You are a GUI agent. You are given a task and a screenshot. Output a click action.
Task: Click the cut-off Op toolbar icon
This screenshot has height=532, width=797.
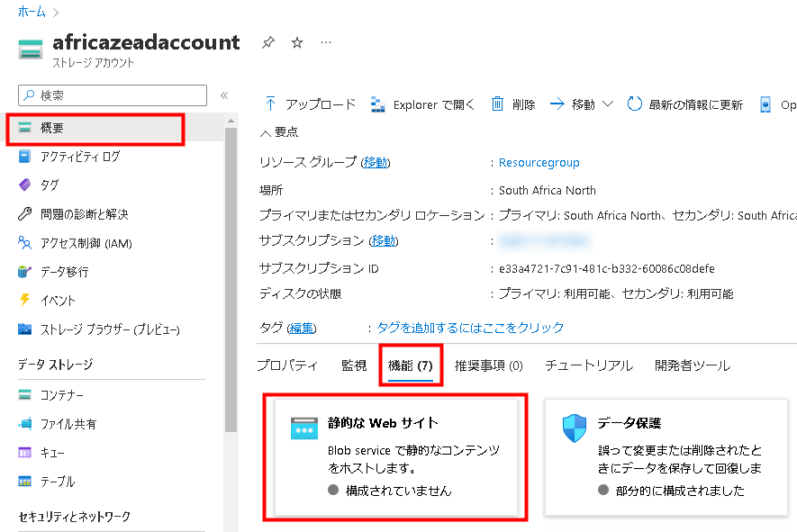tap(765, 104)
